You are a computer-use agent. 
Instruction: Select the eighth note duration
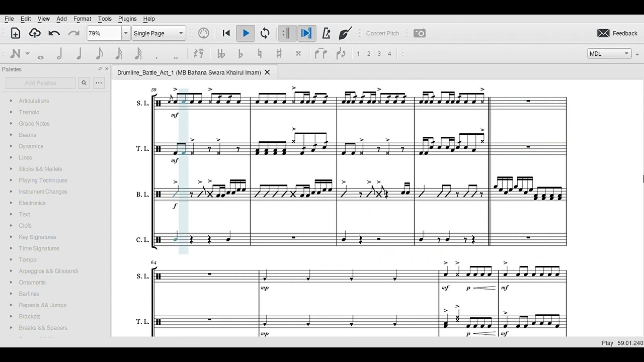tap(99, 54)
